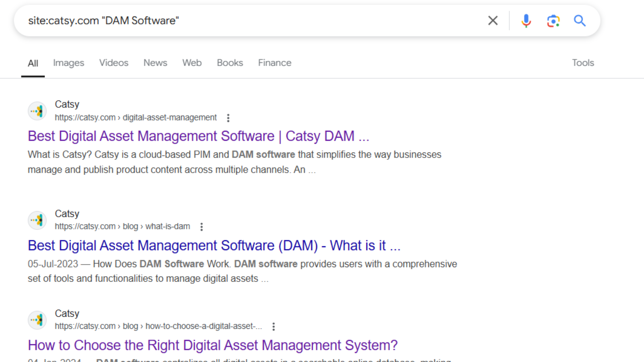Open the Books tab
This screenshot has height=362, width=644.
(x=230, y=63)
